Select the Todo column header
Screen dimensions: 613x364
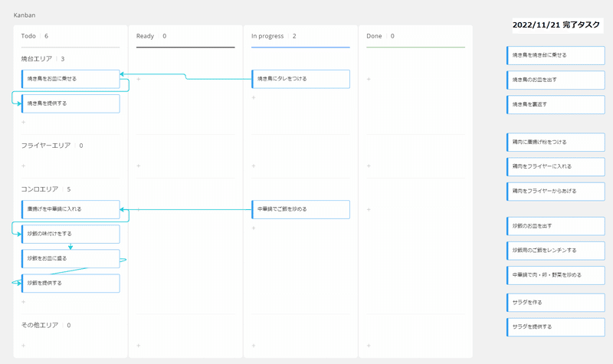29,36
